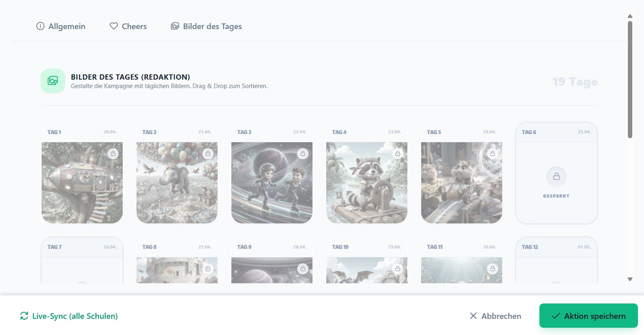
Task: Click the lock icon on Tag 8 castle image
Action: [x=208, y=269]
